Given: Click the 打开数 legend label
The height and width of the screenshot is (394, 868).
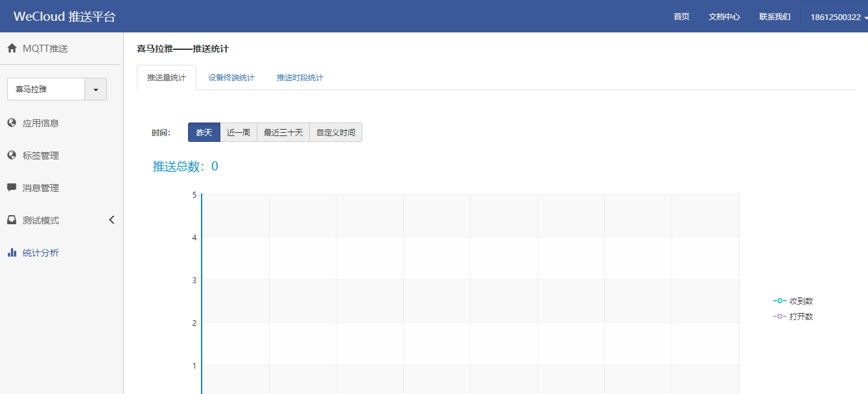Looking at the screenshot, I should click(x=801, y=317).
